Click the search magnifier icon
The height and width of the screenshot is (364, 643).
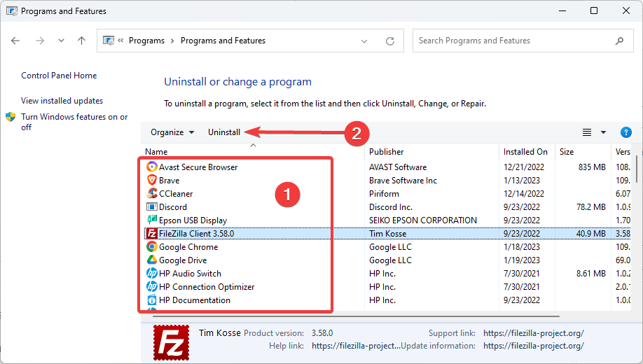click(619, 41)
